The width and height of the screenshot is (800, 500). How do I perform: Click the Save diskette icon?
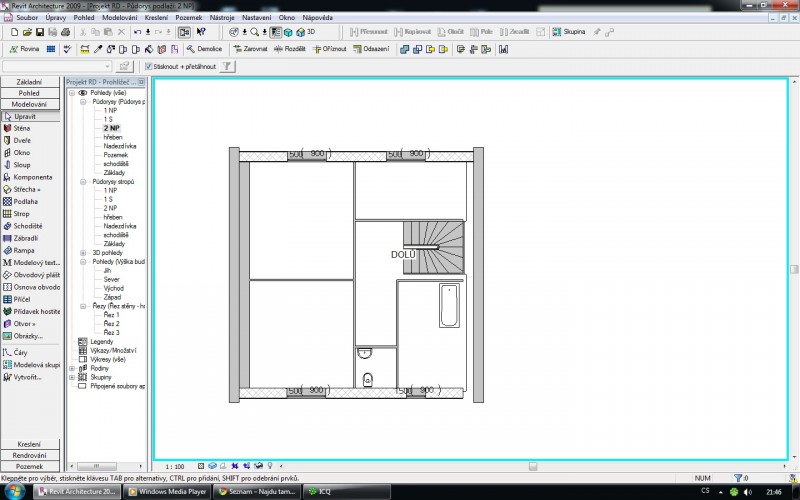[x=39, y=32]
